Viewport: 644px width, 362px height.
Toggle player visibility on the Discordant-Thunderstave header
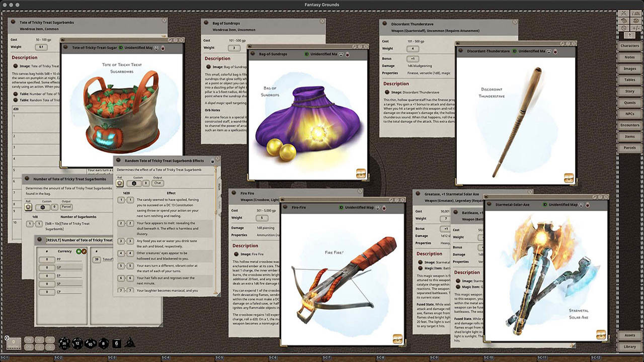[x=548, y=51]
